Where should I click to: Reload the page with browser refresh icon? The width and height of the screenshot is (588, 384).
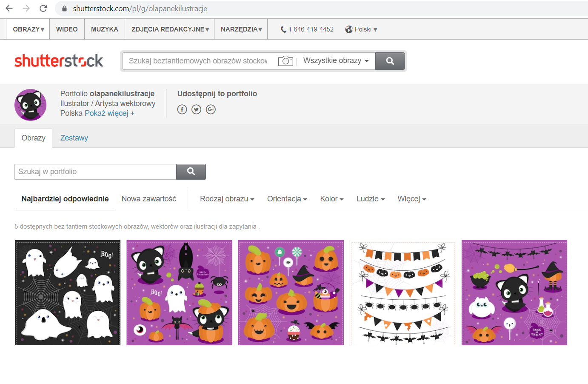(43, 9)
